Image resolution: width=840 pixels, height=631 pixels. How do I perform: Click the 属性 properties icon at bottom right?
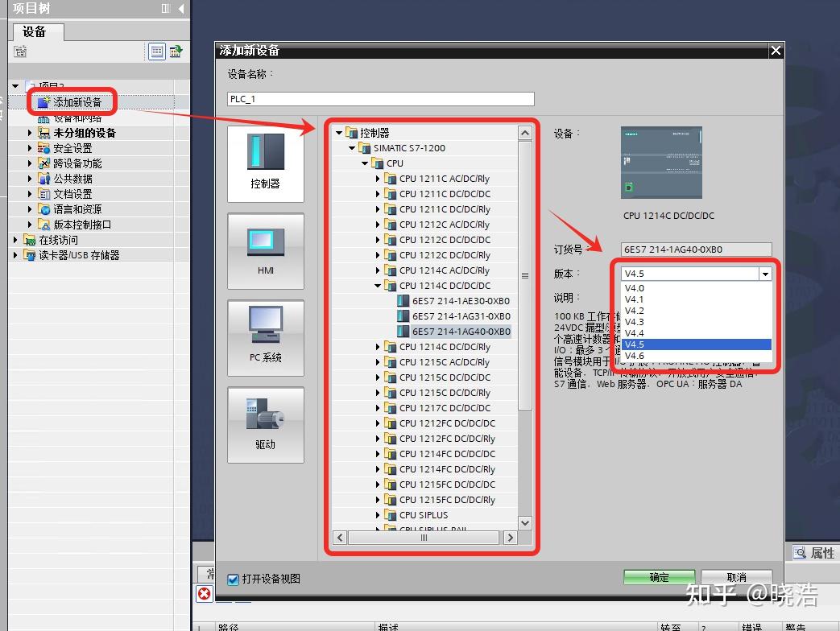coord(799,552)
